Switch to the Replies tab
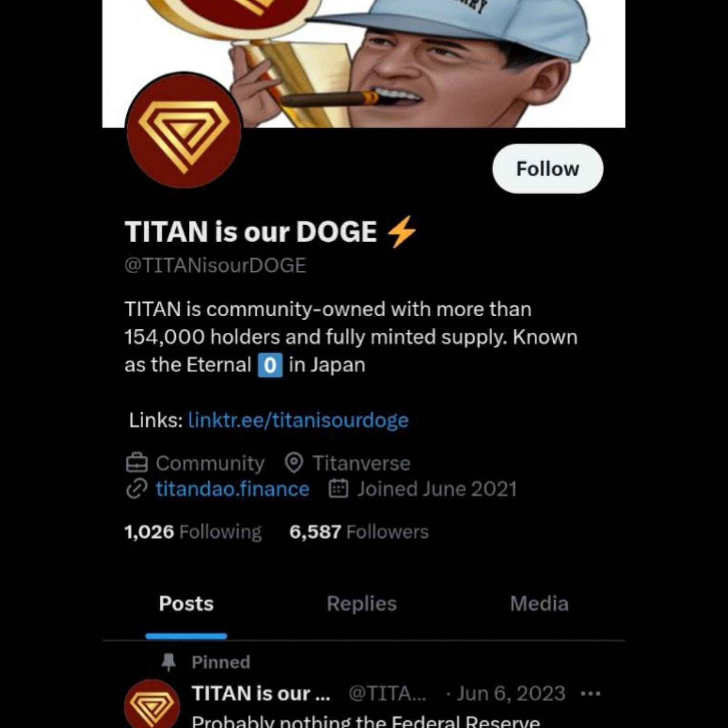The image size is (728, 728). coord(362,604)
